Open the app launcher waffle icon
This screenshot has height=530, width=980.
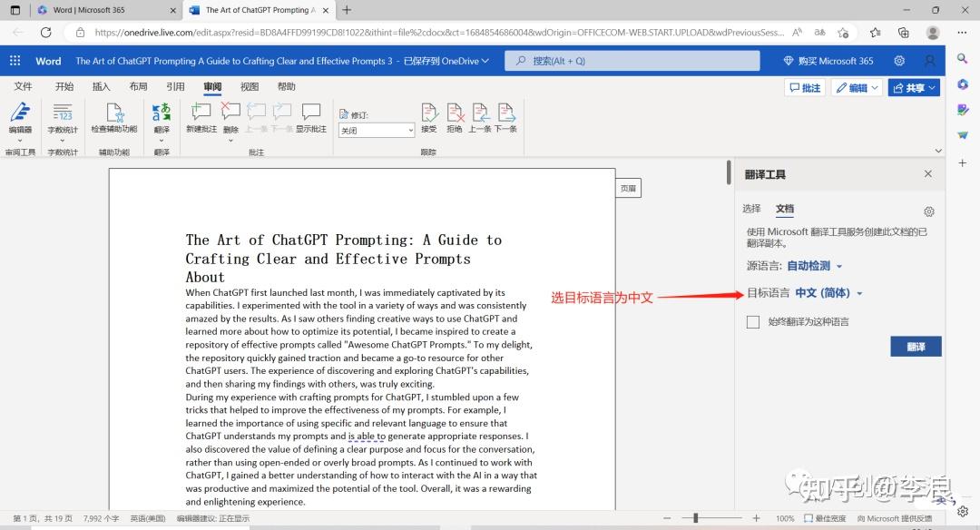[x=15, y=61]
